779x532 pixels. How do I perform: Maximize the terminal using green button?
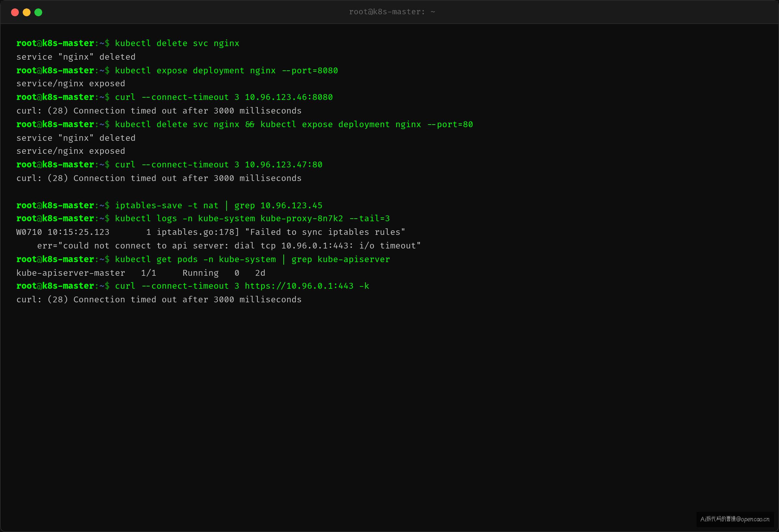38,12
